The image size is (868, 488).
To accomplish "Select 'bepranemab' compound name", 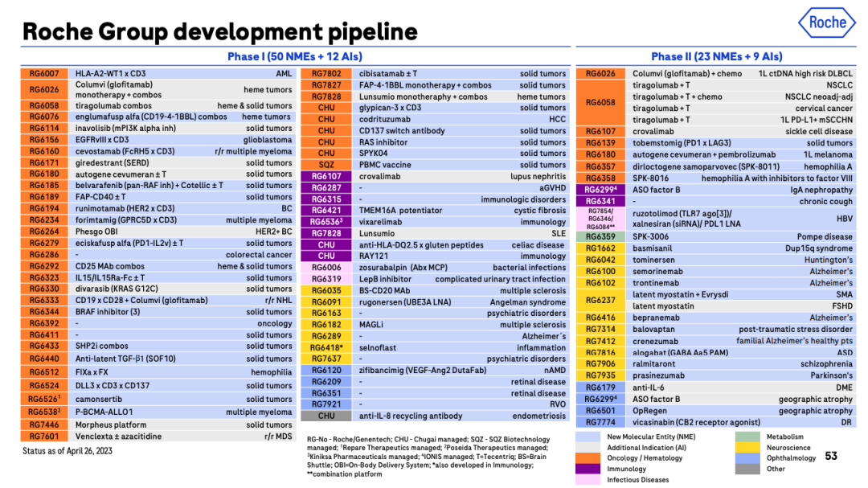I will (x=657, y=318).
